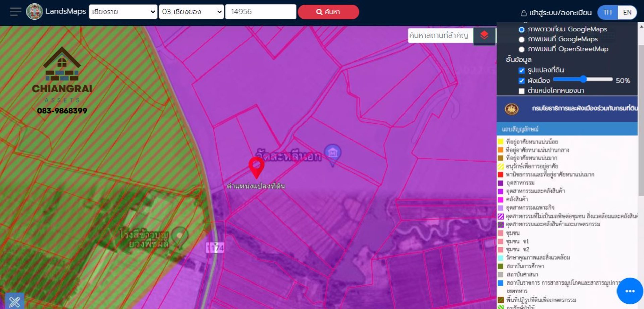Viewport: 644px width, 309px height.
Task: Enable the ตำแหน่งโคกหนองนา checkbox
Action: coord(522,91)
